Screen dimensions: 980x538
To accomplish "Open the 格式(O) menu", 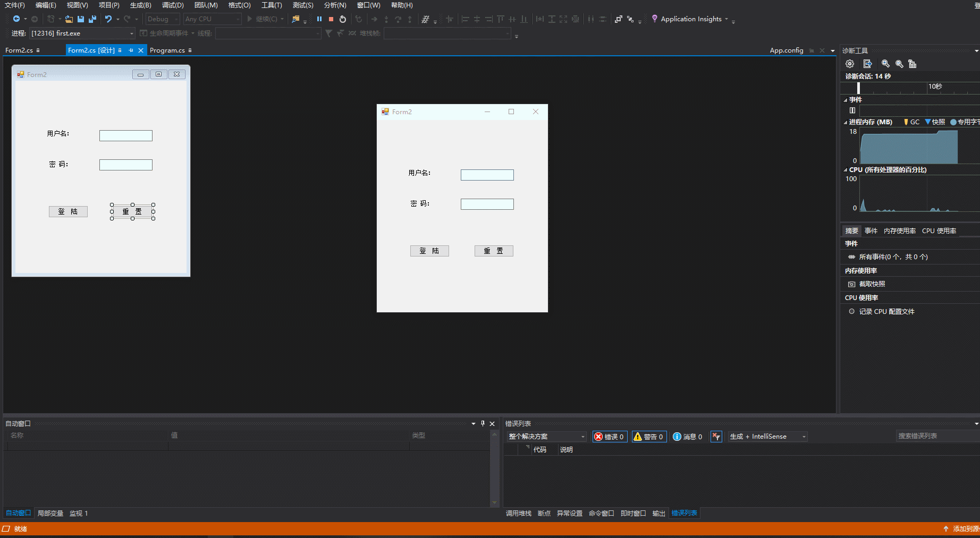I will 239,5.
